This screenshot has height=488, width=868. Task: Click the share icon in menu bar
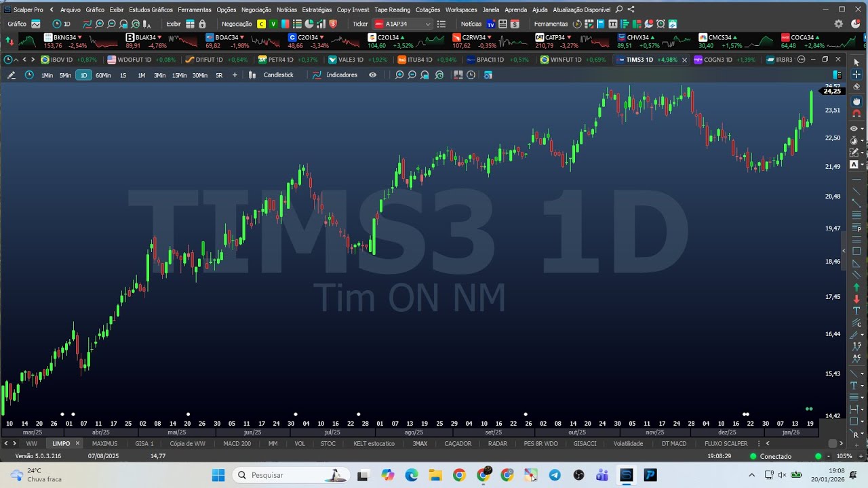click(x=631, y=9)
